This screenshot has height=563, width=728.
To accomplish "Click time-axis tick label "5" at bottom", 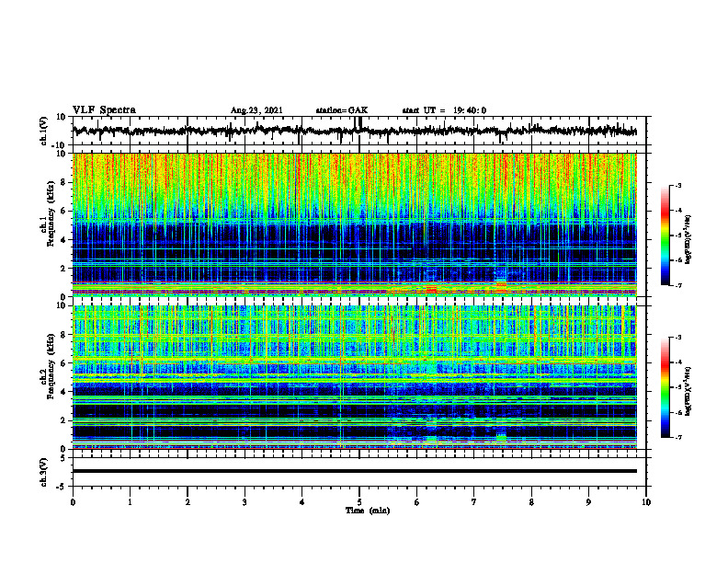I will point(359,502).
